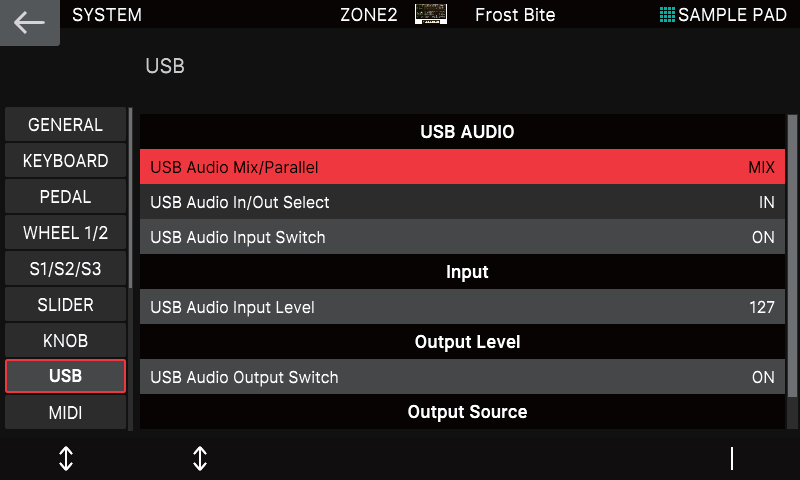Click the Frost Bite tone name
Screen dimensions: 800x480
pos(514,15)
